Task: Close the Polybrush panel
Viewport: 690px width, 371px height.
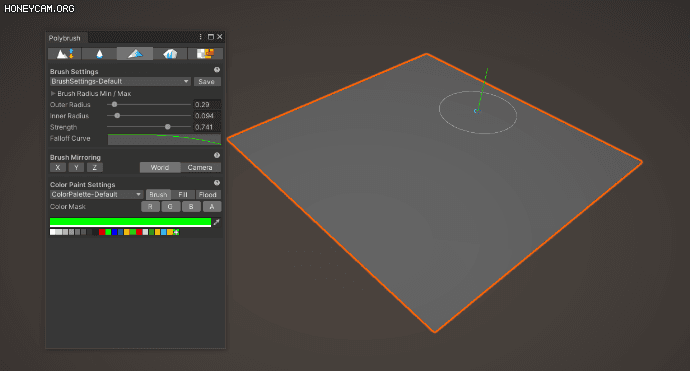Action: (220, 37)
